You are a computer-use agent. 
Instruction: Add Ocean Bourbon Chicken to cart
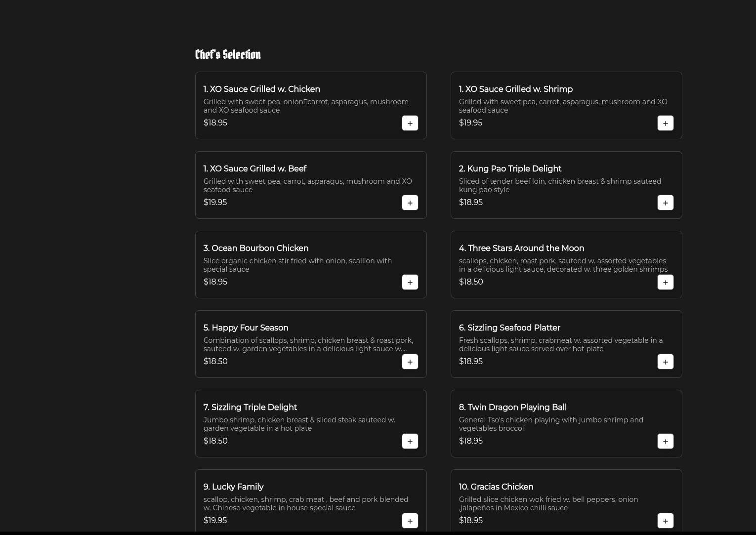(410, 282)
